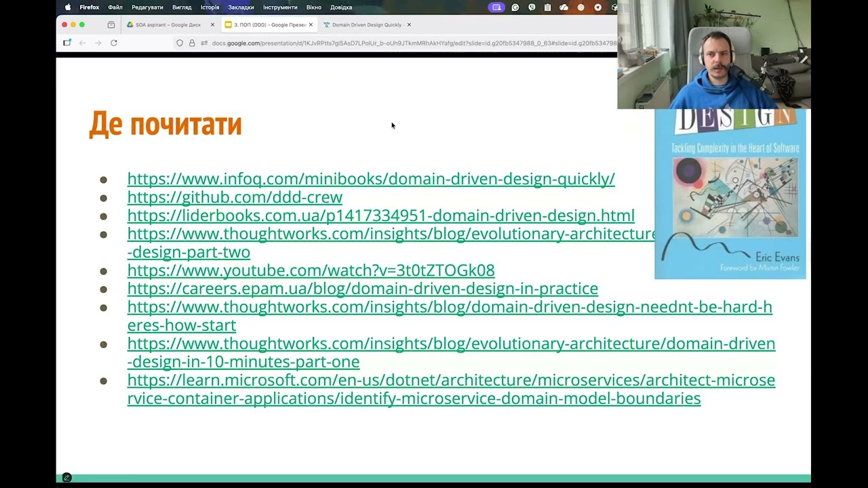The height and width of the screenshot is (488, 868).
Task: Open the Довідка menu
Action: coord(341,7)
